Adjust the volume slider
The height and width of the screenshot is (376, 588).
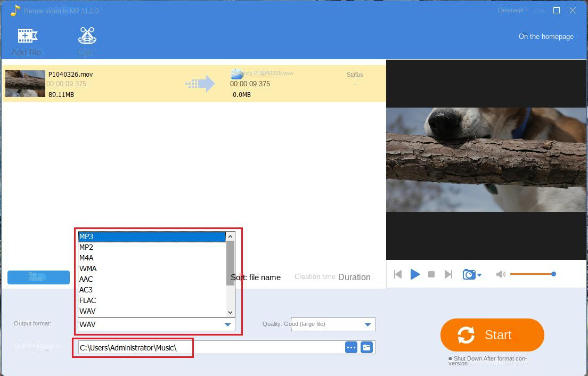(x=533, y=274)
